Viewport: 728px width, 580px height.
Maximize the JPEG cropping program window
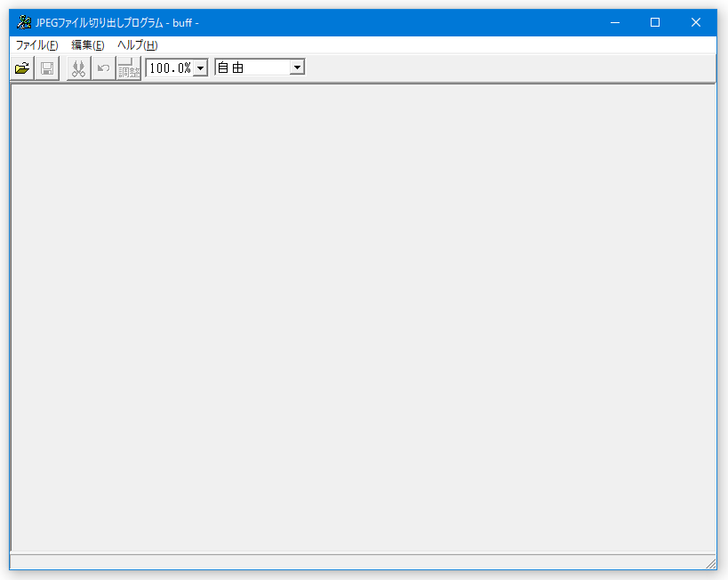pyautogui.click(x=655, y=22)
